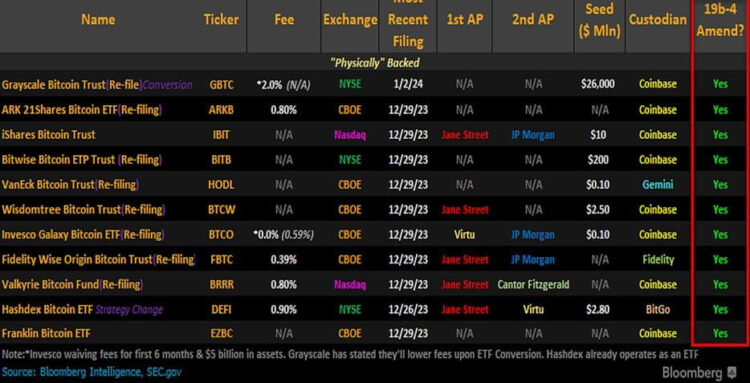Select the iShares Bitcoin Trust name

[48, 134]
